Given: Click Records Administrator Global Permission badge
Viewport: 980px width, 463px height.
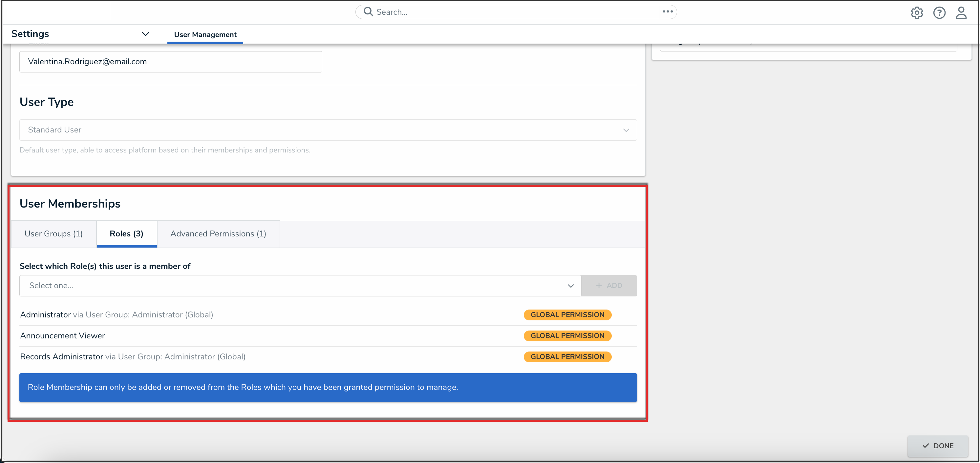Looking at the screenshot, I should 567,356.
